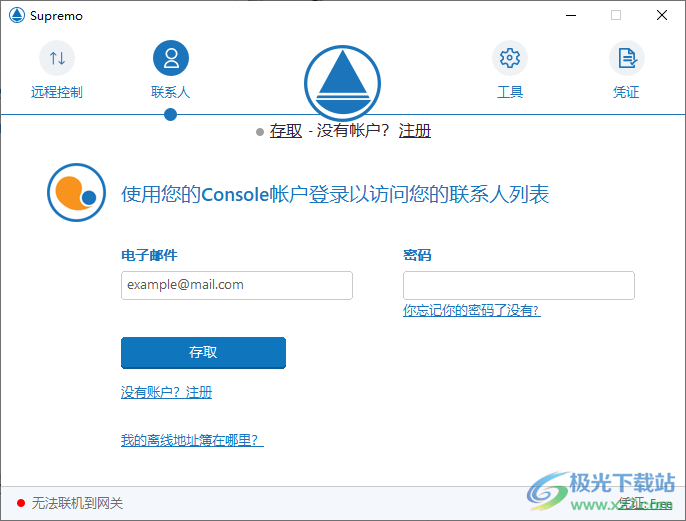The image size is (686, 521).
Task: Open the 凭证 license document icon
Action: point(626,58)
